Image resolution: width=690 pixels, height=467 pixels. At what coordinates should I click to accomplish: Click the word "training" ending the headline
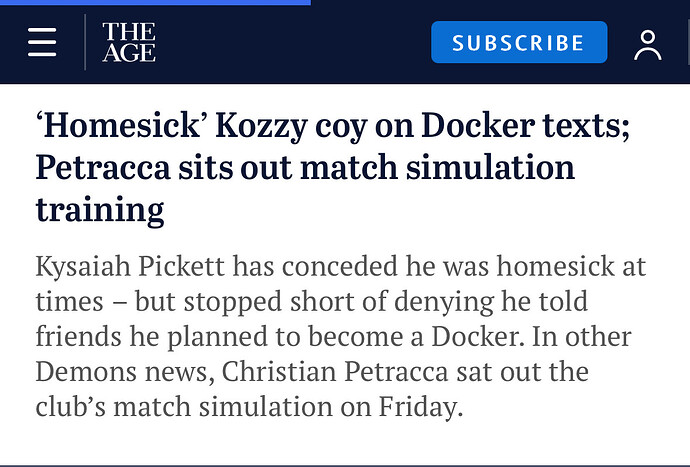100,210
